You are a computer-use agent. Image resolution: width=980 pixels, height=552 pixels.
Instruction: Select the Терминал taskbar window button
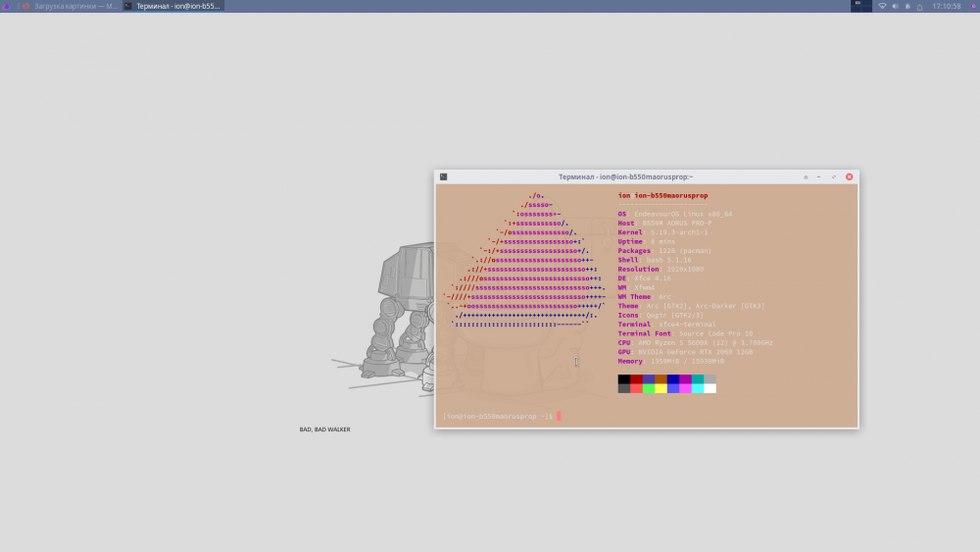pos(173,6)
